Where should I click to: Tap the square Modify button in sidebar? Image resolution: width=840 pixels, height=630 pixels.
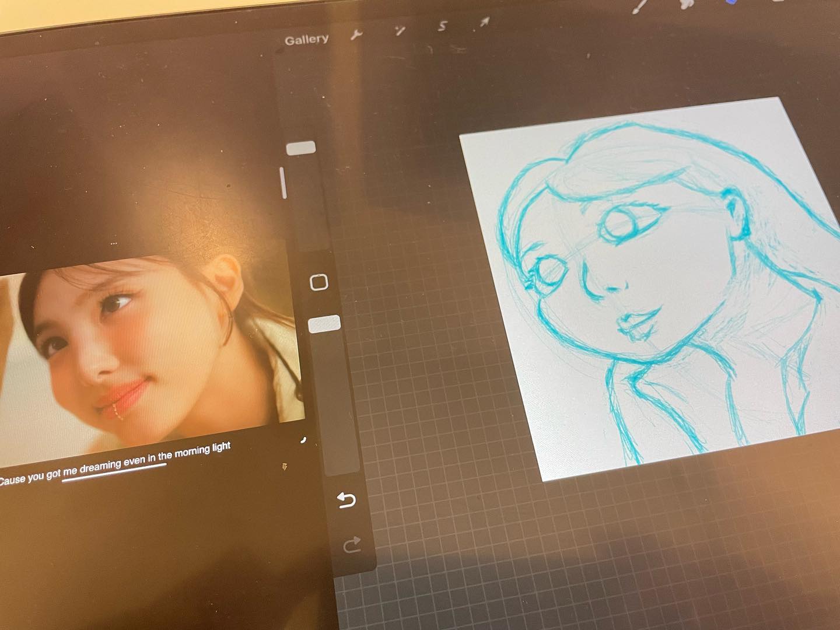(x=318, y=283)
